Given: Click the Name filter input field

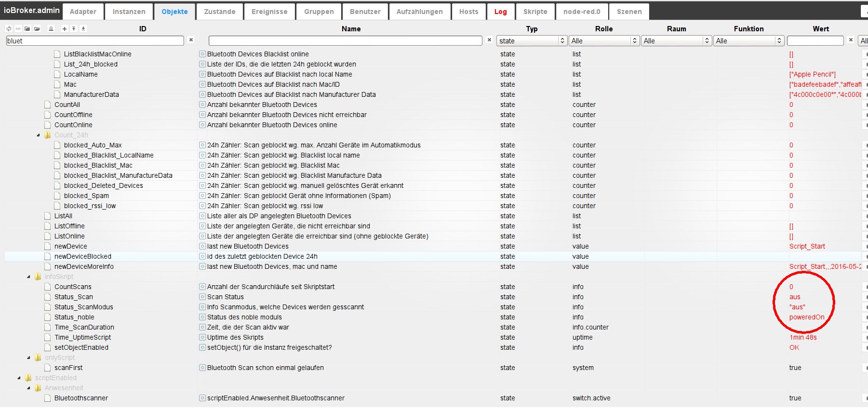Looking at the screenshot, I should pyautogui.click(x=345, y=41).
